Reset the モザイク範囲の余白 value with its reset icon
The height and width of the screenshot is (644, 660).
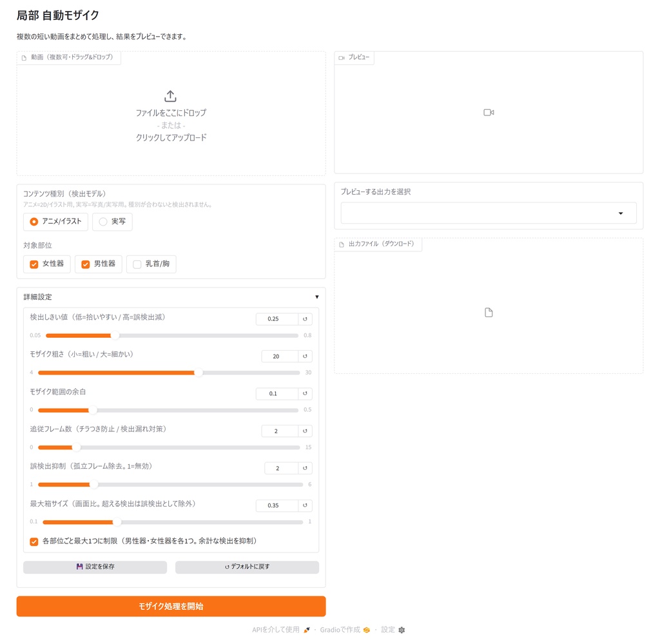(305, 393)
